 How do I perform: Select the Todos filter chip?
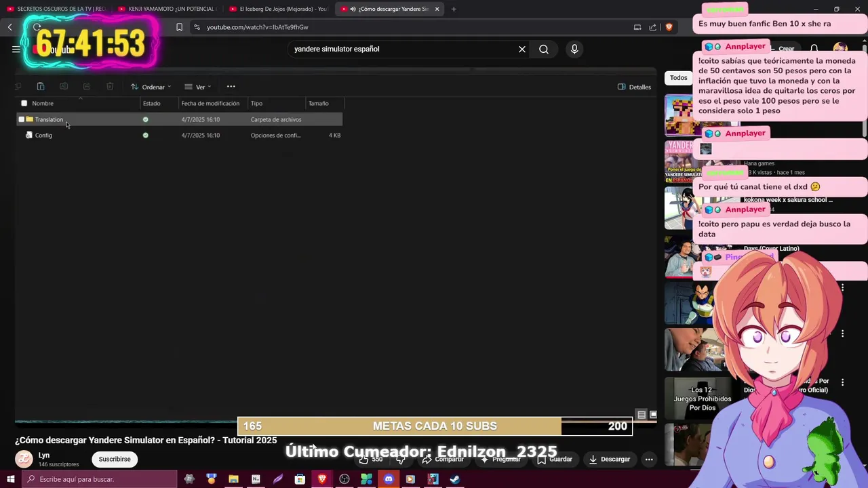point(679,78)
